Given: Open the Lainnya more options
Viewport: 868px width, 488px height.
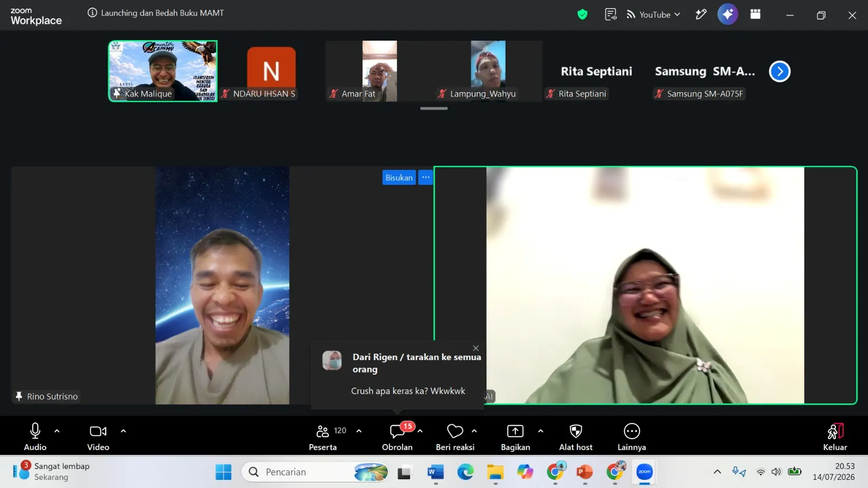Looking at the screenshot, I should [x=631, y=437].
